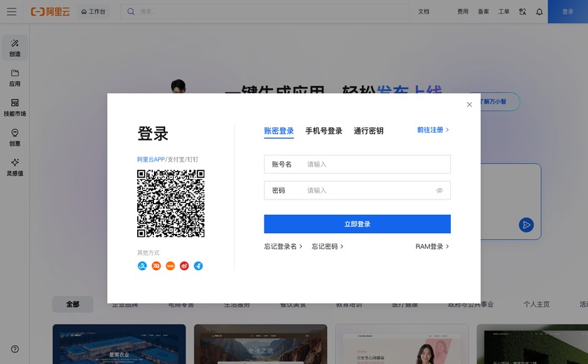The image size is (588, 364).
Task: Open 技能市场 in the left sidebar
Action: [15, 108]
